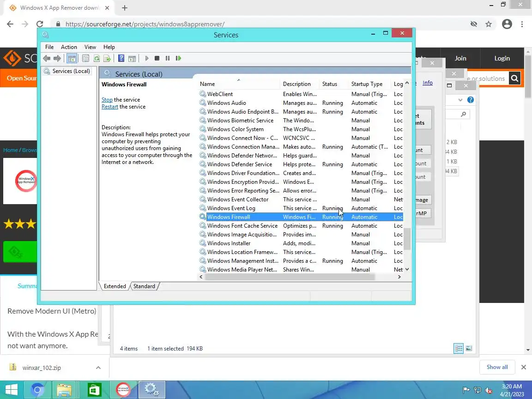Screen dimensions: 532x399
Task: Click the Pause Service icon
Action: [168, 58]
